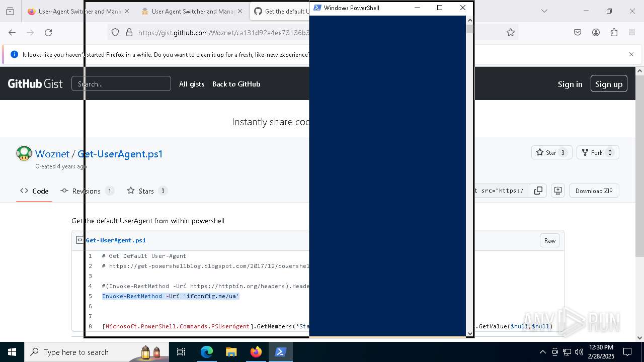Click the Windows PowerShell title bar

pyautogui.click(x=357, y=8)
